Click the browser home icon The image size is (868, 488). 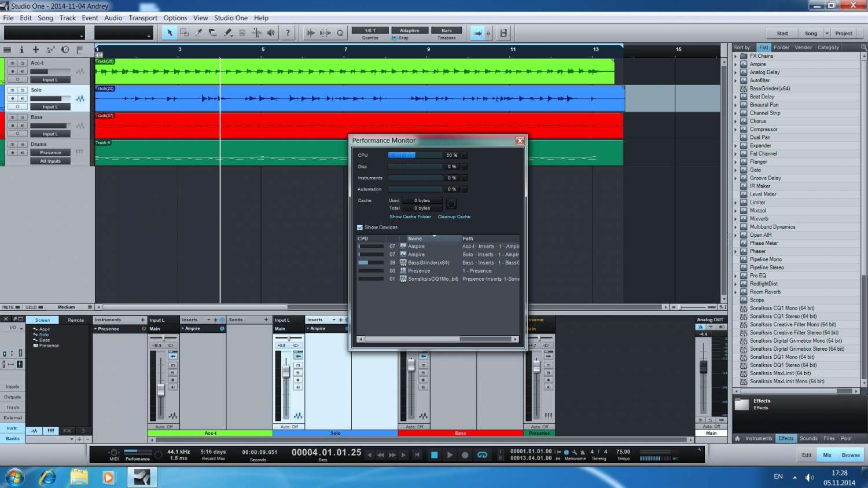click(738, 438)
